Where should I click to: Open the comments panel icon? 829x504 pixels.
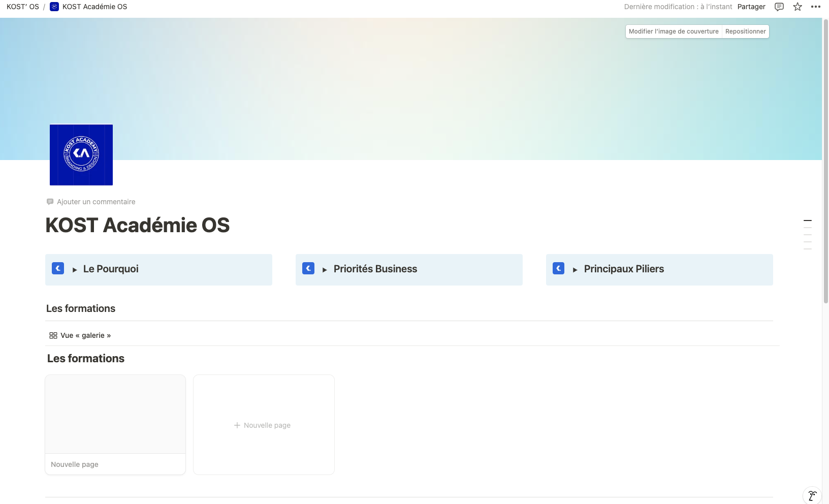779,7
